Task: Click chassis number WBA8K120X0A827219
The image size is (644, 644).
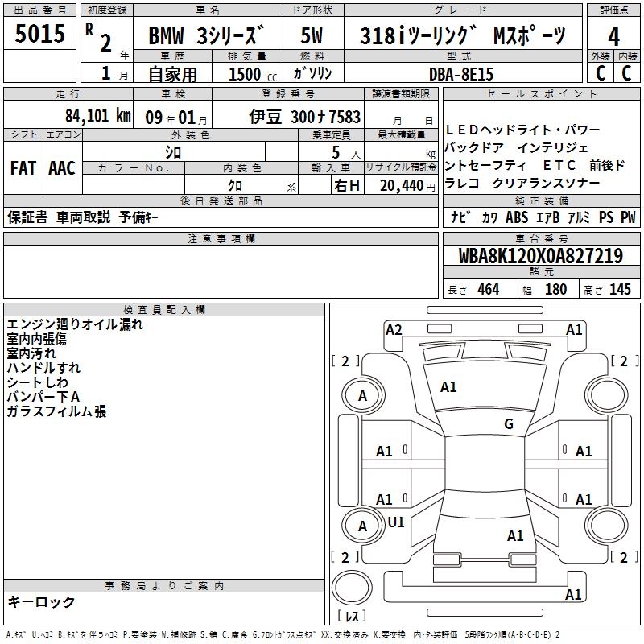Action: click(x=540, y=257)
